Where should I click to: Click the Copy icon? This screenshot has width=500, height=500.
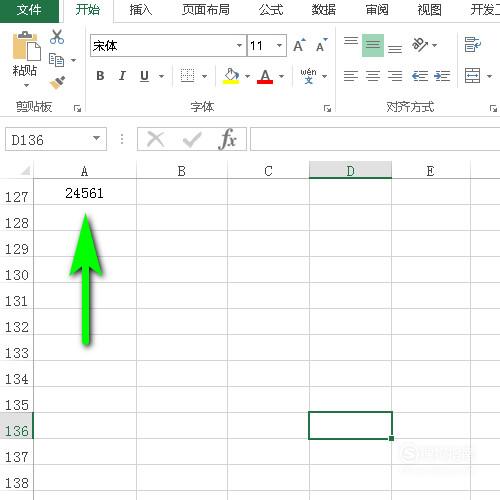click(x=56, y=60)
